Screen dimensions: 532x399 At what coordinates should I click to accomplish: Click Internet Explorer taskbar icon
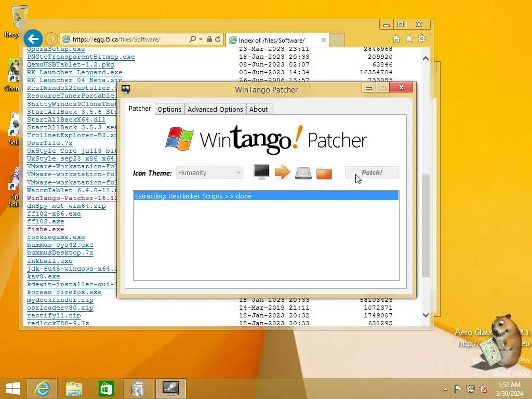click(42, 389)
